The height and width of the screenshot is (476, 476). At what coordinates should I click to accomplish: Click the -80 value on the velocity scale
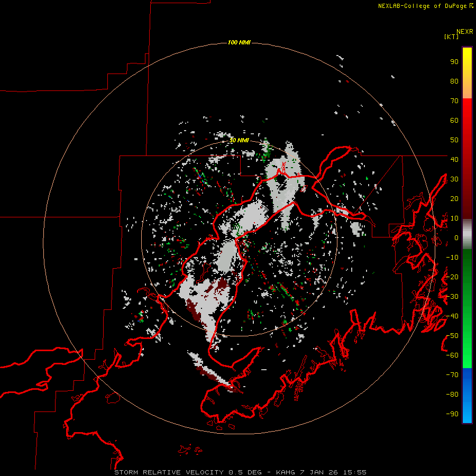click(452, 395)
